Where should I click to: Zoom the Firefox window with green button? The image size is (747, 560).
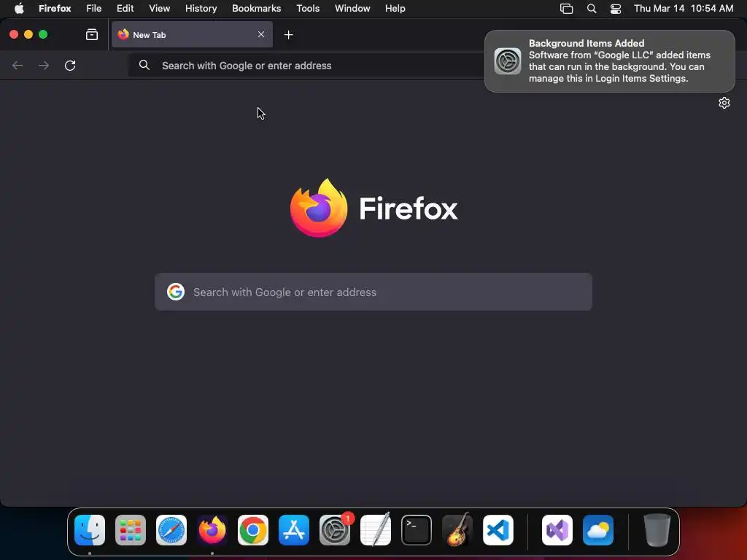tap(43, 34)
